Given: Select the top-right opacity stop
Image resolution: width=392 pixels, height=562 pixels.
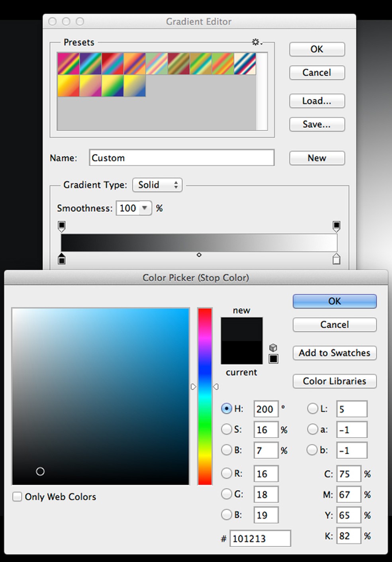Looking at the screenshot, I should 336,226.
